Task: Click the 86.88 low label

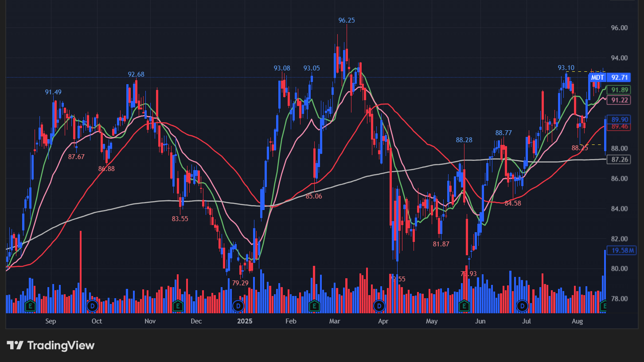Action: (x=106, y=169)
